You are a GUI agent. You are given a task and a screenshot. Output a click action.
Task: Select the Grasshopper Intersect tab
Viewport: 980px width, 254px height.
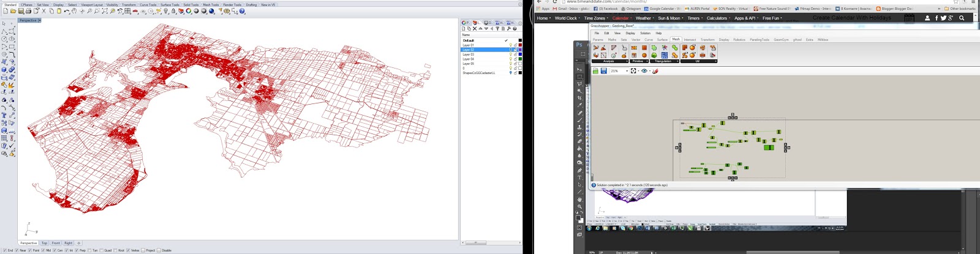coord(690,40)
